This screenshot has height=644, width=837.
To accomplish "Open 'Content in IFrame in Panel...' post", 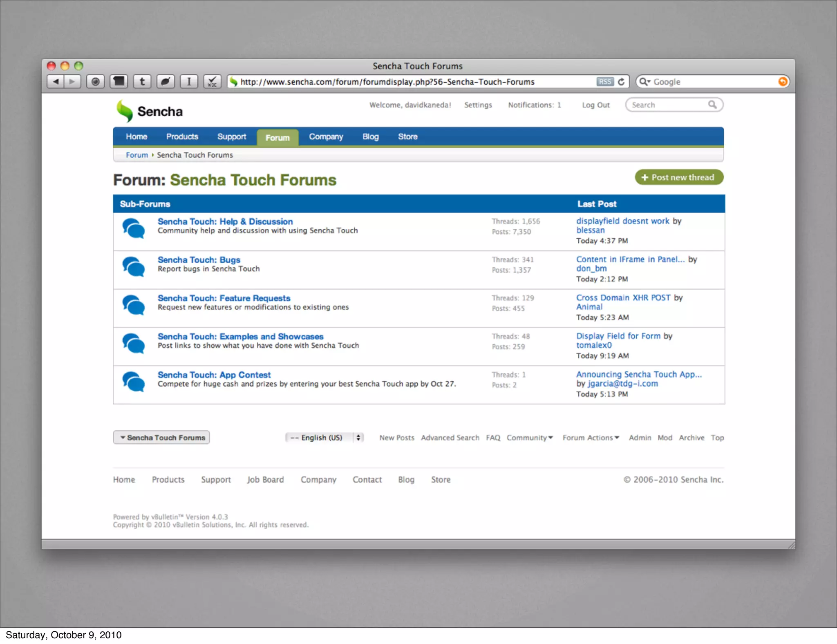I will coord(630,259).
